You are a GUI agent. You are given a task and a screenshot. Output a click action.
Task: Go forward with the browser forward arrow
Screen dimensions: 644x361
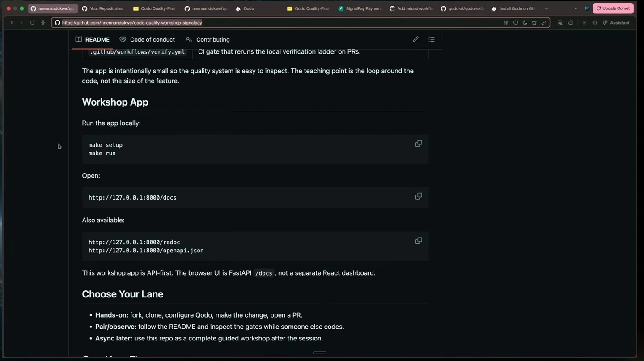coord(21,23)
